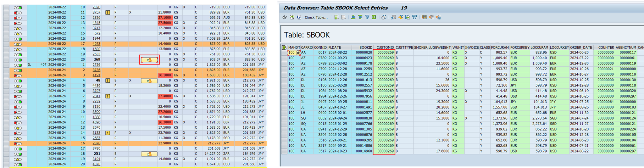Click the Display glasses icon in the SBOOK toolbar
Image resolution: width=644 pixels, height=168 pixels.
(285, 17)
